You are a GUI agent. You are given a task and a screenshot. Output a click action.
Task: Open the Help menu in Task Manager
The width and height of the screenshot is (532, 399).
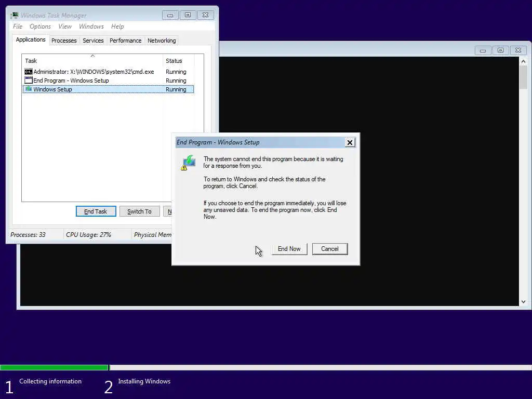117,26
